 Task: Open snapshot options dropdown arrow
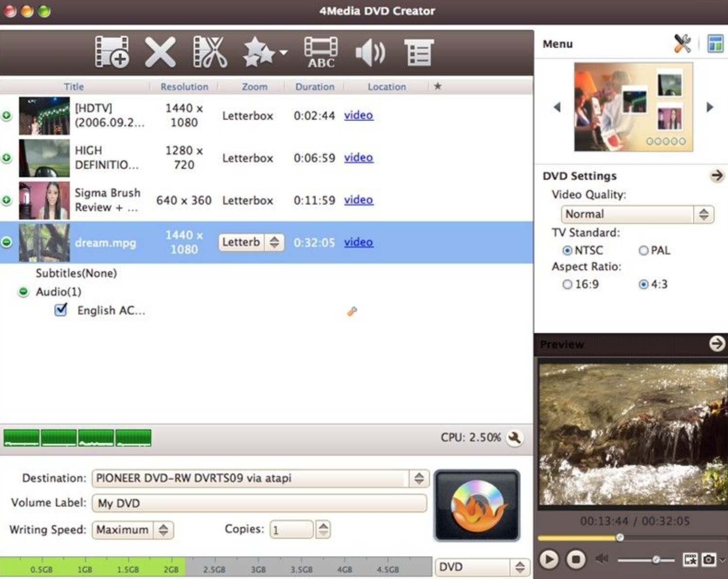722,560
